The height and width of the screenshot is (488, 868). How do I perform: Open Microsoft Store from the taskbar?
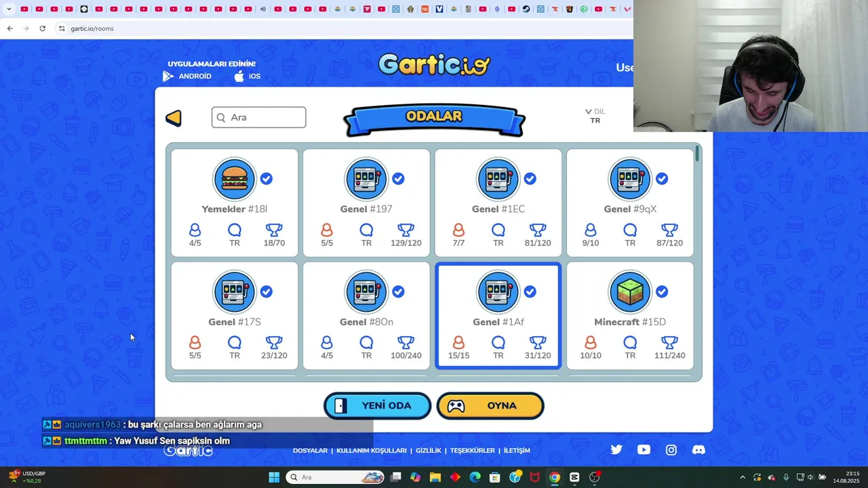click(x=494, y=477)
